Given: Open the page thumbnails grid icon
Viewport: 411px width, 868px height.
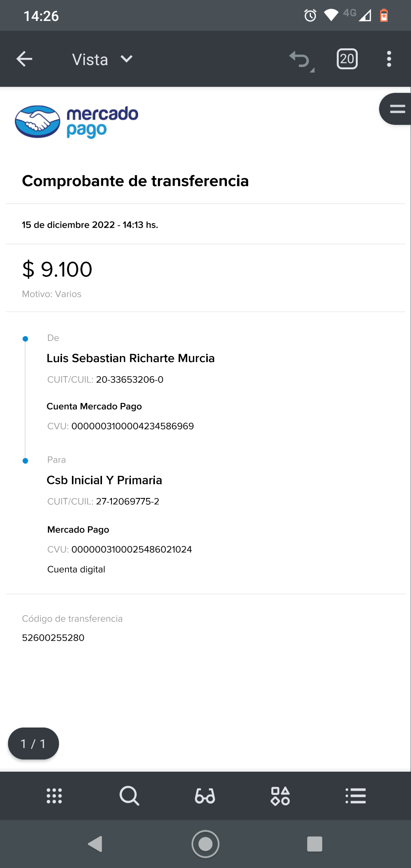Looking at the screenshot, I should click(x=54, y=796).
